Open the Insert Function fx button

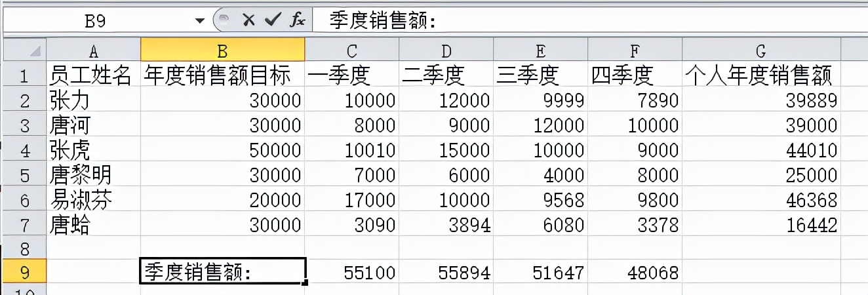pyautogui.click(x=298, y=20)
